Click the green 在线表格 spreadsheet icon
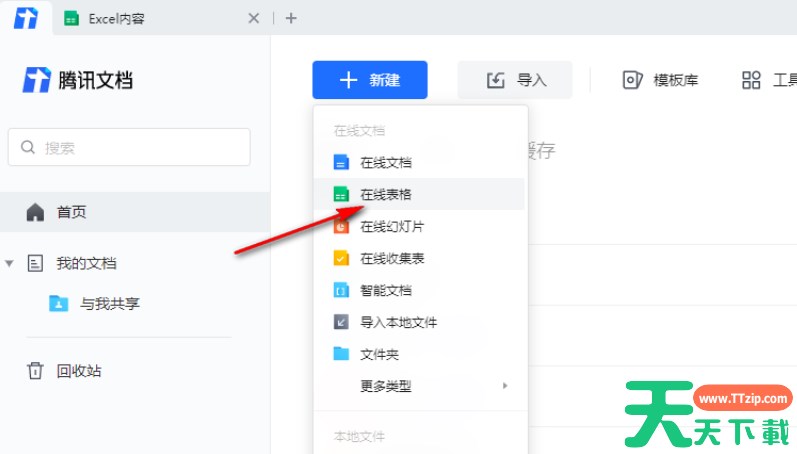The width and height of the screenshot is (797, 454). pyautogui.click(x=341, y=194)
